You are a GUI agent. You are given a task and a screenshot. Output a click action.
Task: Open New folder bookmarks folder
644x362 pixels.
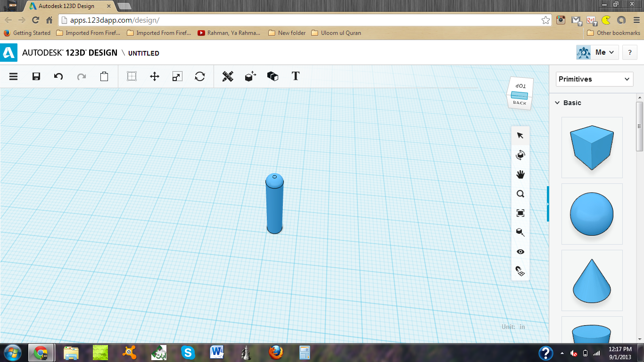pyautogui.click(x=287, y=33)
